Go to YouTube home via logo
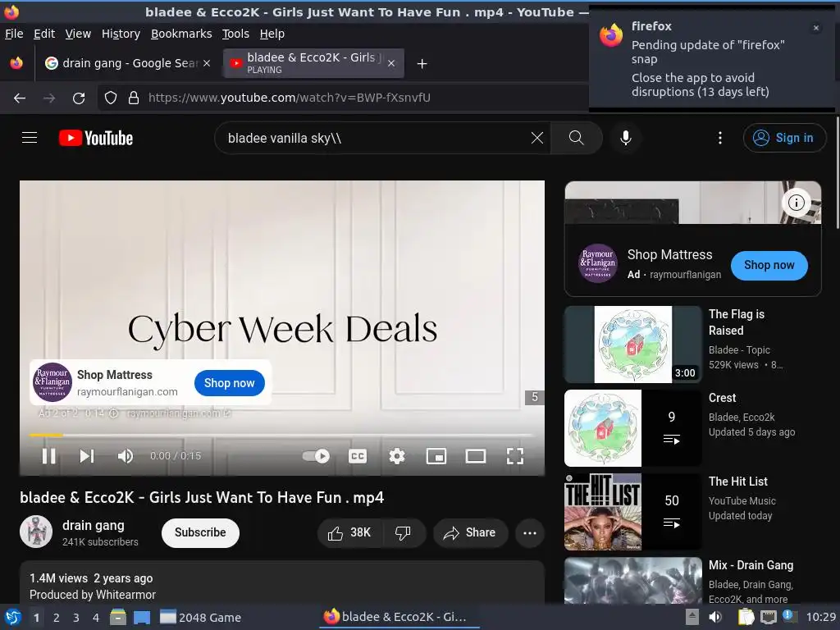This screenshot has height=630, width=840. click(x=96, y=138)
